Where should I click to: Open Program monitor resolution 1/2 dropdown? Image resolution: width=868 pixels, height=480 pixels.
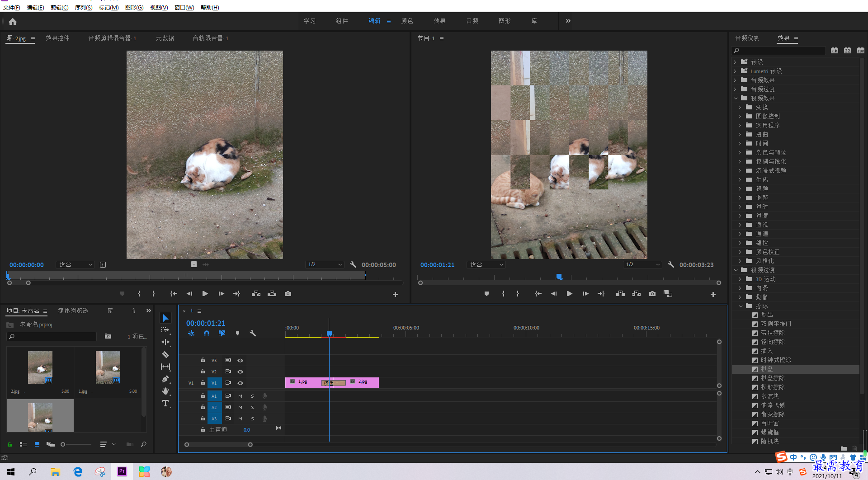[x=642, y=264]
